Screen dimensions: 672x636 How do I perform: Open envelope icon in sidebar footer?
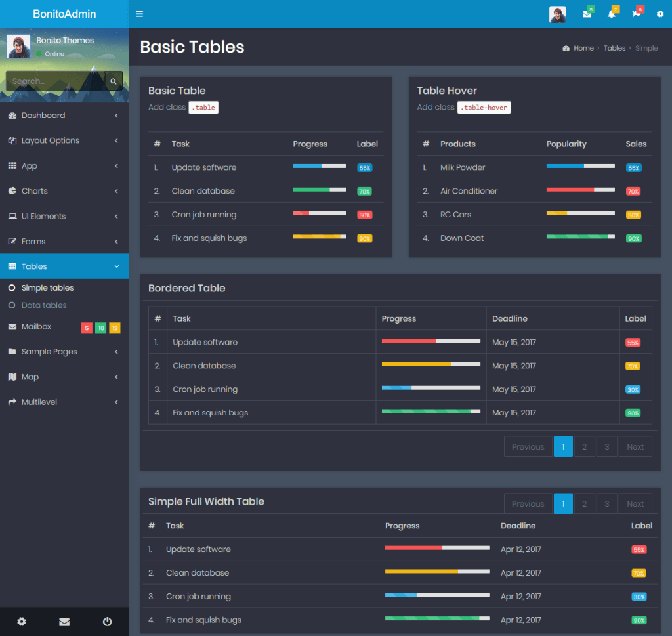64,622
